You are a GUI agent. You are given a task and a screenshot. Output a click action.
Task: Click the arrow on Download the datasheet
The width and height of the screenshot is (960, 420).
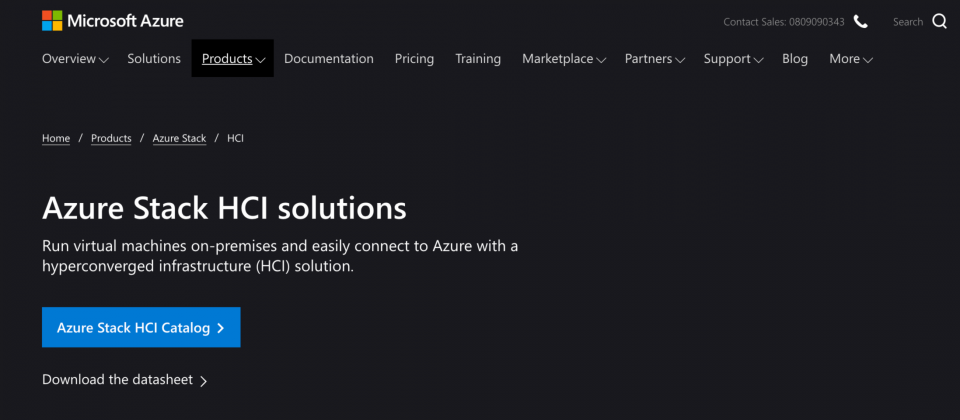coord(204,381)
